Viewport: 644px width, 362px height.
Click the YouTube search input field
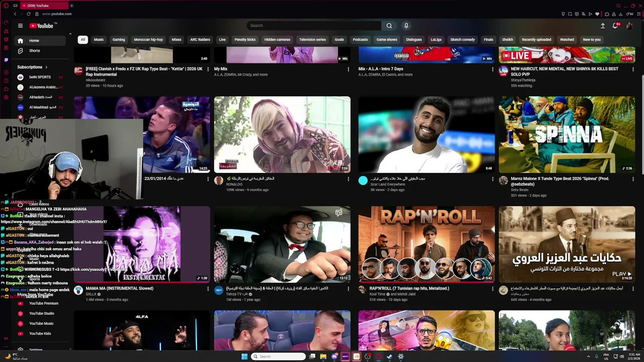click(314, 26)
